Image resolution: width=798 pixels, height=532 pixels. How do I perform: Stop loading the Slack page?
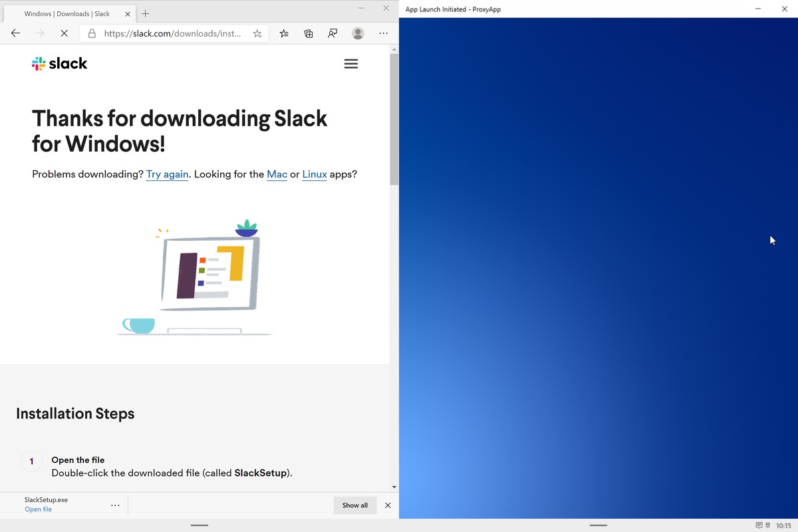(x=64, y=33)
